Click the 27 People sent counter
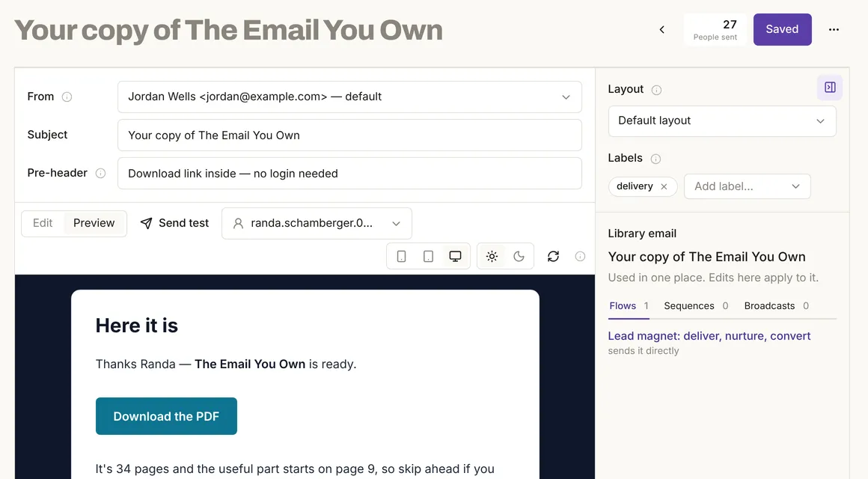868x479 pixels. click(x=715, y=29)
